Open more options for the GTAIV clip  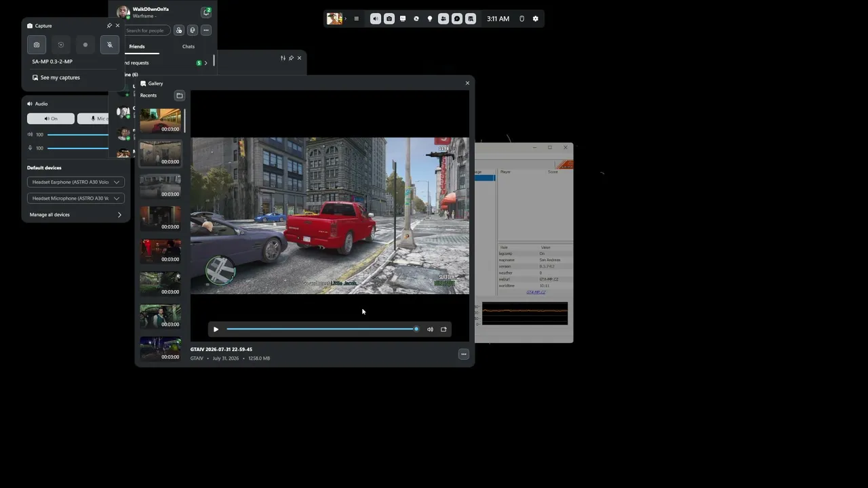464,354
